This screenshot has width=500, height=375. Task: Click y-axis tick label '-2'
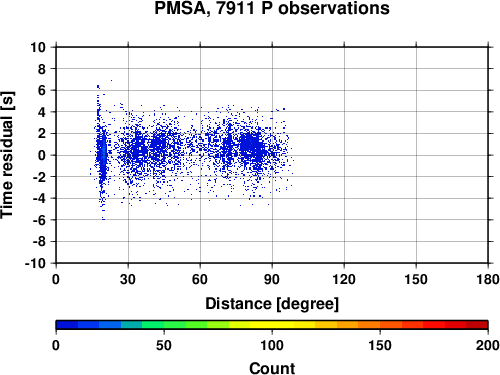point(39,177)
